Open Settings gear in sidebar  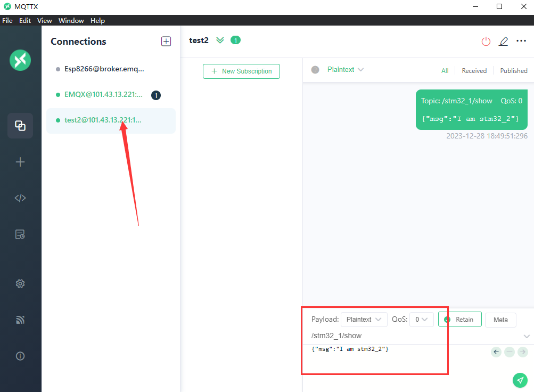(x=20, y=283)
